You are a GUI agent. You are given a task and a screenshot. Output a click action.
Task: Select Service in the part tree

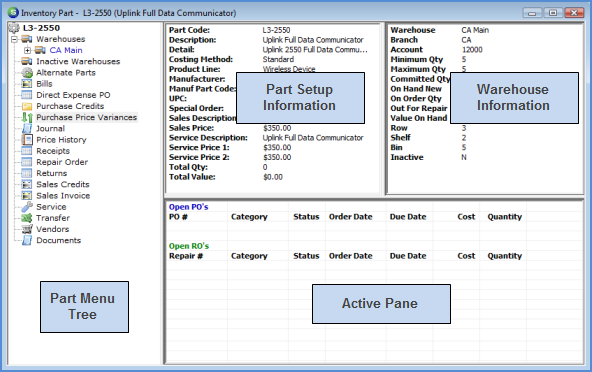point(51,207)
